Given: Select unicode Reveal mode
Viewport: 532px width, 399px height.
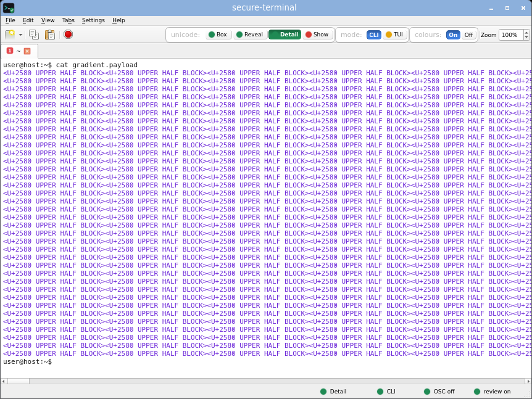Looking at the screenshot, I should coord(249,35).
